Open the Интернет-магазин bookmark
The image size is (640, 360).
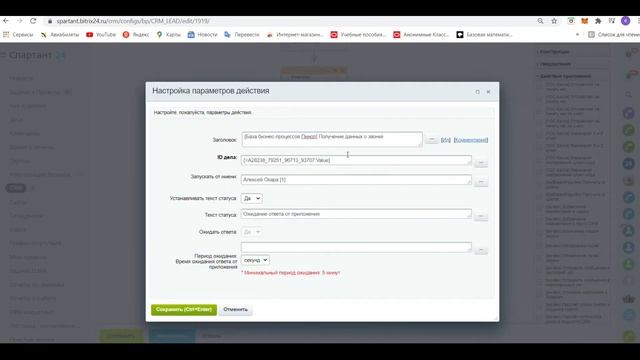pos(295,35)
